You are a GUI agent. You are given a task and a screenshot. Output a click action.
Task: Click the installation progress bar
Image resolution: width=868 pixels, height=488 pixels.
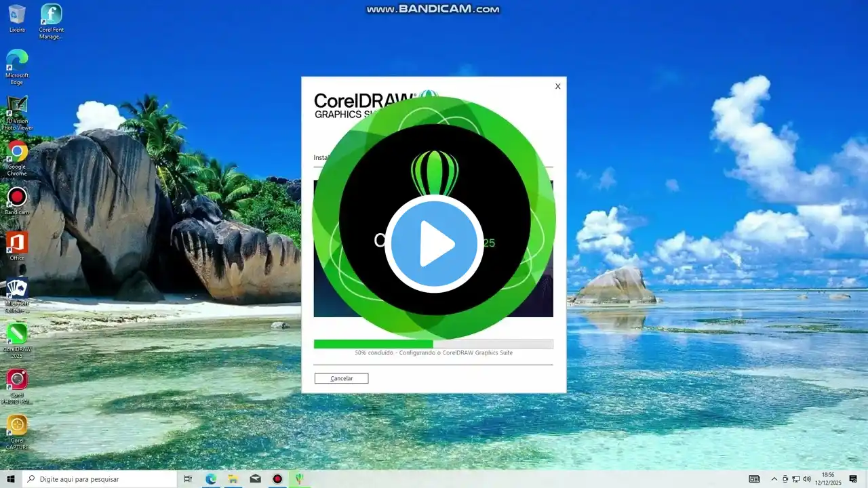[x=433, y=344]
